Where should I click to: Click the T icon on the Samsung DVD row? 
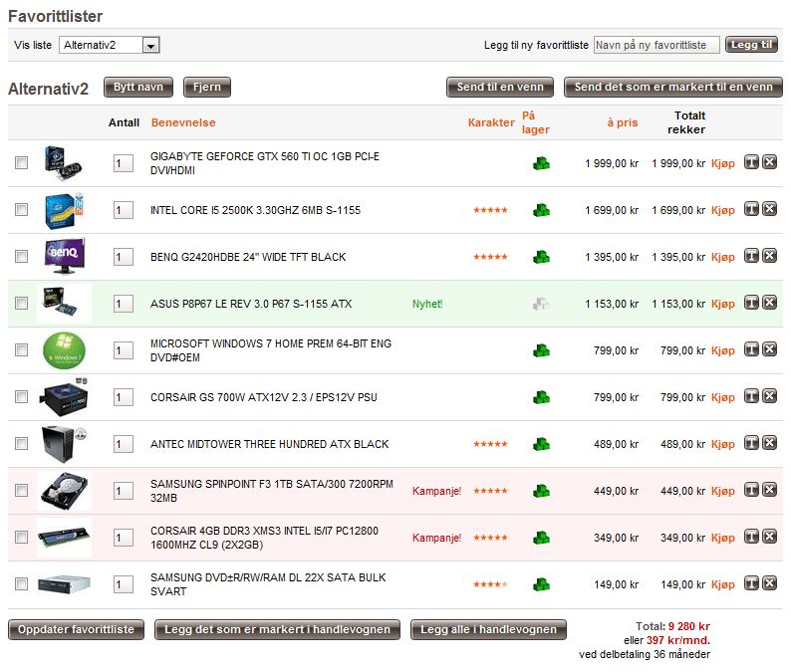click(x=752, y=583)
